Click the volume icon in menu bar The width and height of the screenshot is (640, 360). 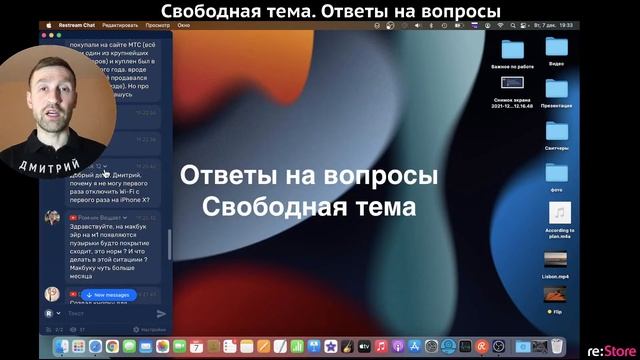pos(417,25)
